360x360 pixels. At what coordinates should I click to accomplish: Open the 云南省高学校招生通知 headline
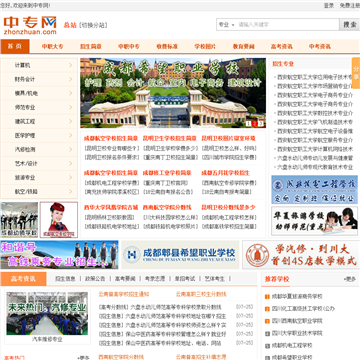(123, 294)
